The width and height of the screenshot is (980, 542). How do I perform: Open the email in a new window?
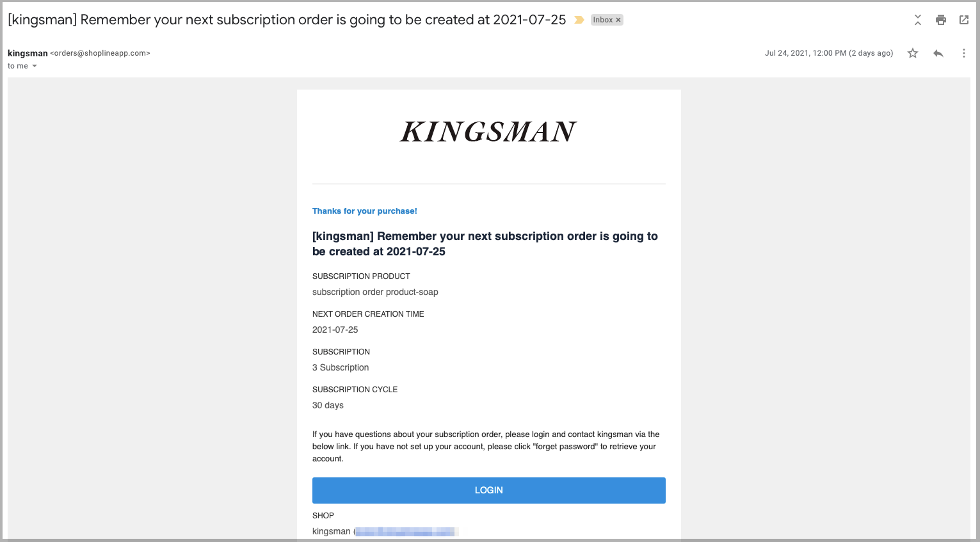[x=963, y=20]
